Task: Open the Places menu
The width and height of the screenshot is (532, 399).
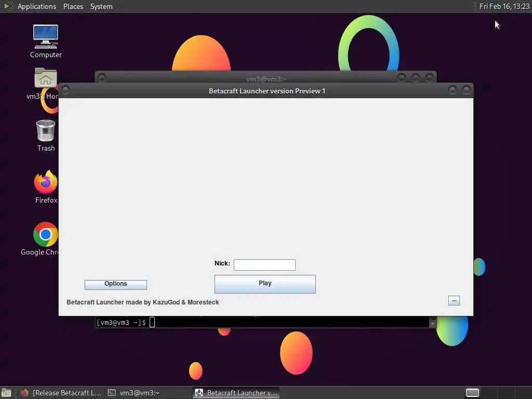Action: (73, 6)
